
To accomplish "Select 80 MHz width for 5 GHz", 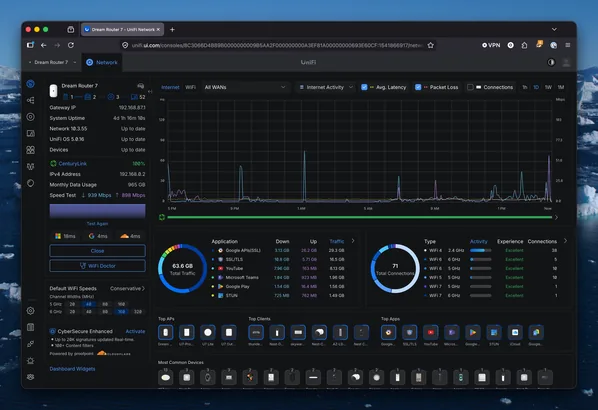I will [105, 304].
